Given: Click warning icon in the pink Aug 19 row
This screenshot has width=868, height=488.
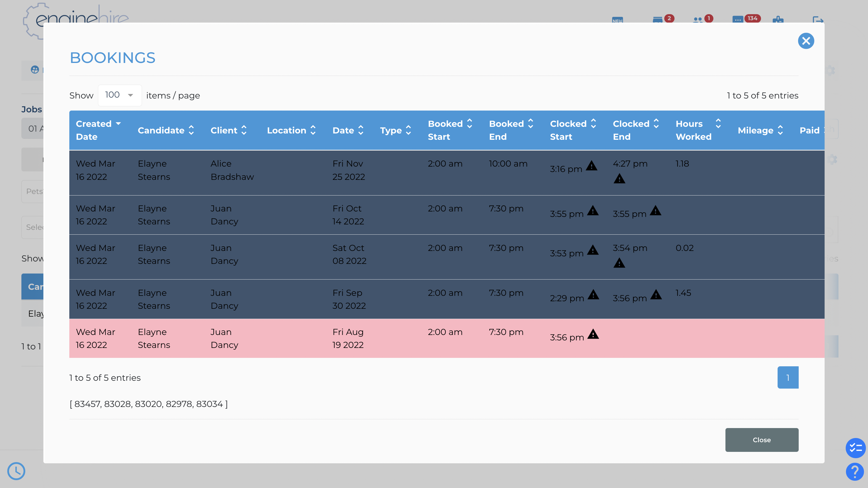Looking at the screenshot, I should click(593, 334).
